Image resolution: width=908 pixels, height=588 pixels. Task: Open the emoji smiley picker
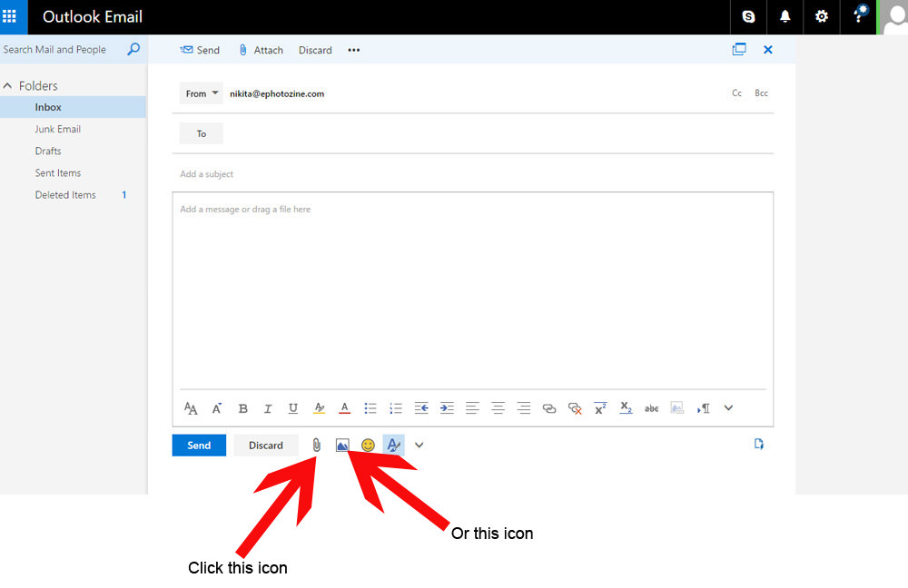pos(368,445)
